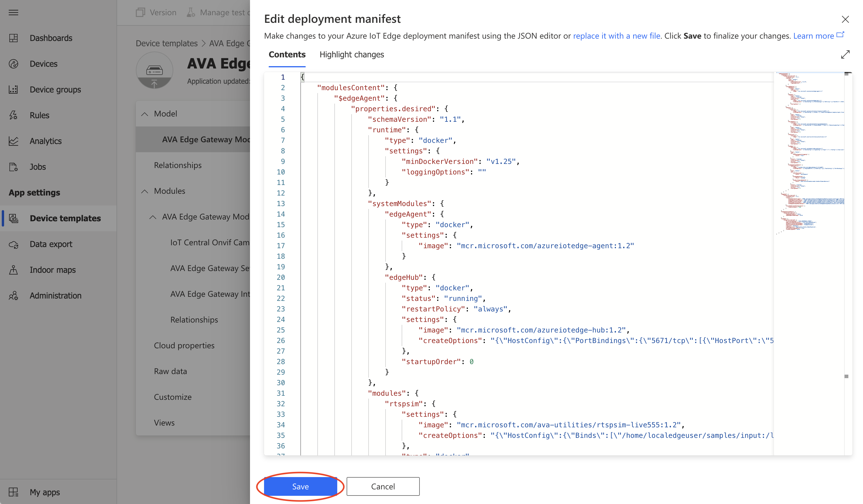Click the Manage test toolbar button
This screenshot has height=504, width=863.
(218, 12)
